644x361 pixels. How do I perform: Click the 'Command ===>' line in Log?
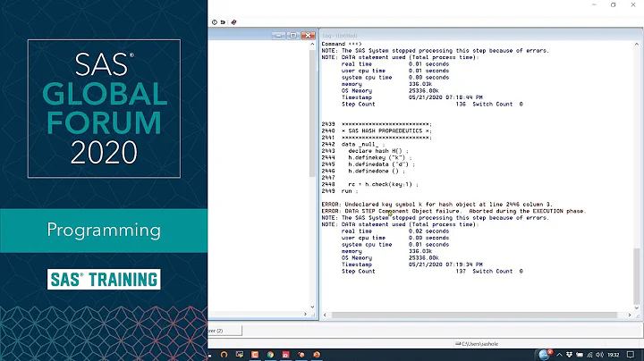tap(342, 44)
